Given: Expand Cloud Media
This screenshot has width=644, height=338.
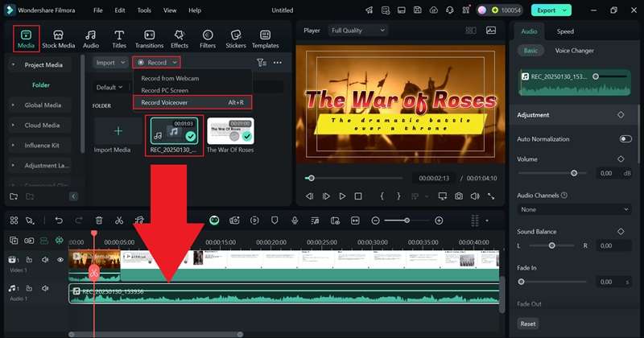Looking at the screenshot, I should pyautogui.click(x=13, y=126).
